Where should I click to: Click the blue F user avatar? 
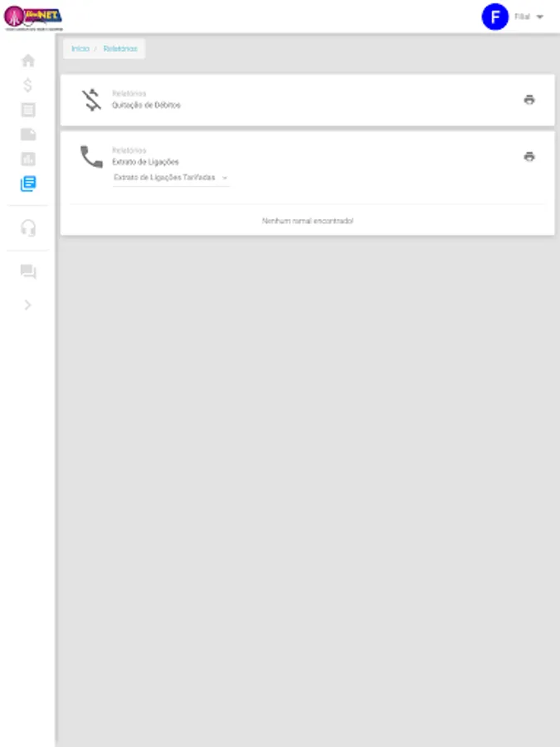click(x=495, y=17)
